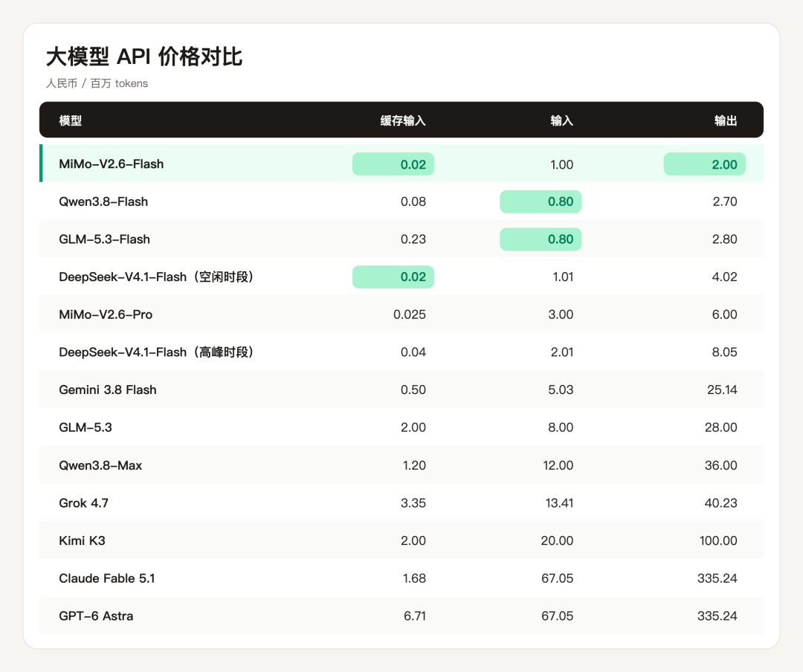The image size is (803, 672).
Task: Select the Gemini 3.8 Flash row name
Action: pos(108,390)
